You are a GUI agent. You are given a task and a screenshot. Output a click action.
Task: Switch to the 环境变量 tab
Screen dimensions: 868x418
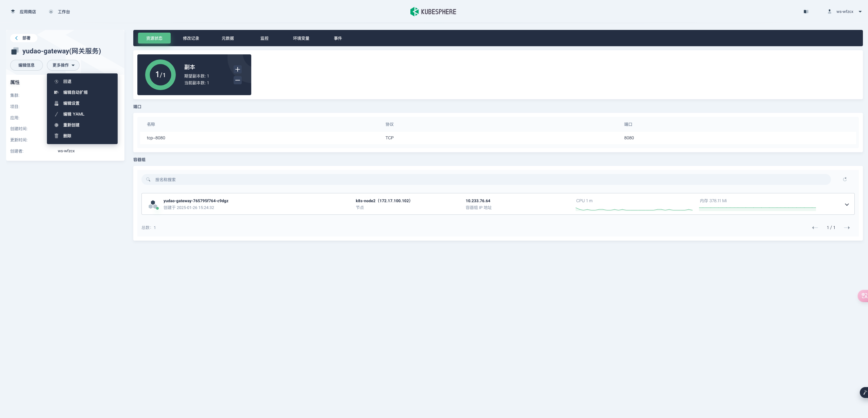(x=301, y=38)
